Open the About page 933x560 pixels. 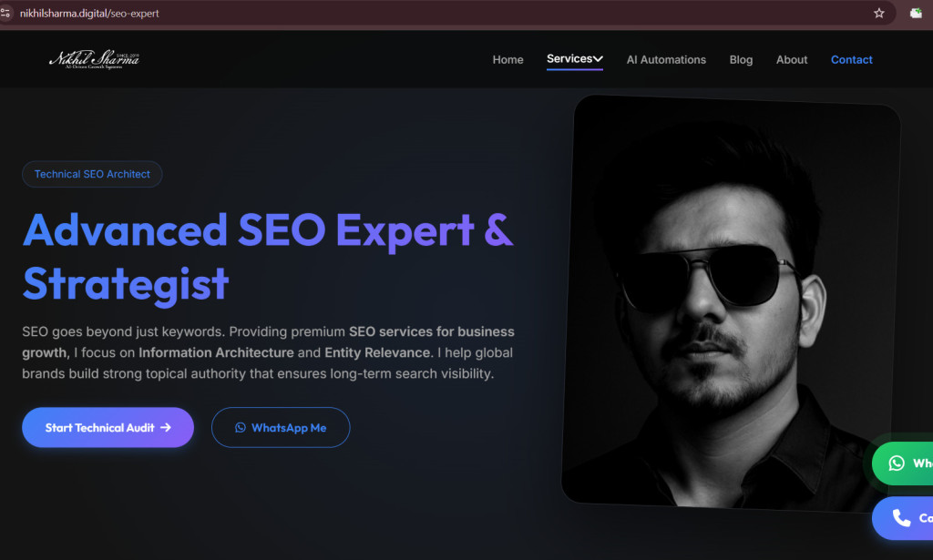[x=792, y=59]
